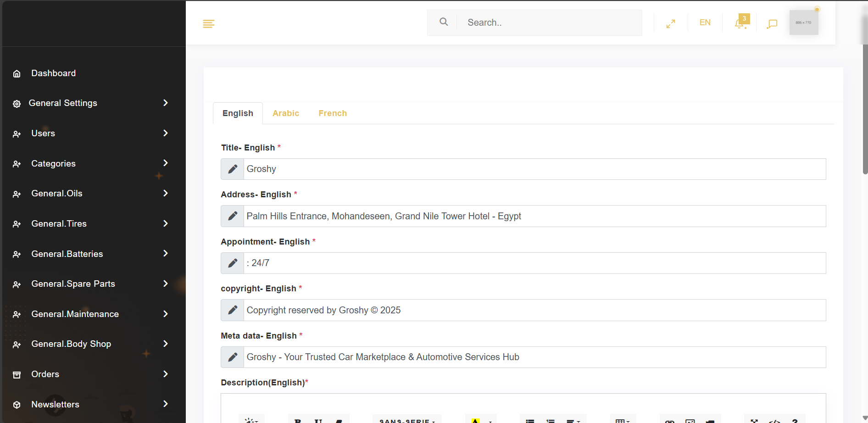Open the chat messages icon
Image resolution: width=868 pixels, height=423 pixels.
click(772, 23)
